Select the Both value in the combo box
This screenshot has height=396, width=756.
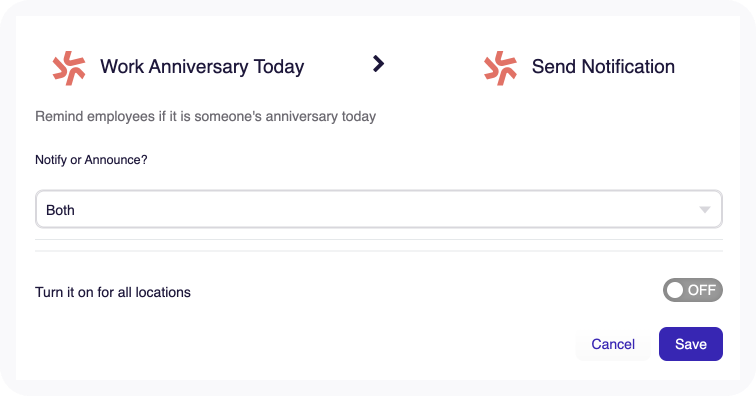(x=60, y=210)
